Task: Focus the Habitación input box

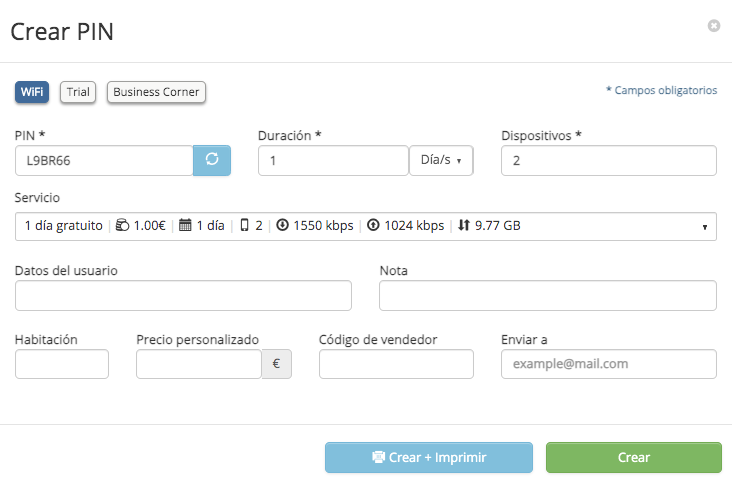Action: point(62,364)
